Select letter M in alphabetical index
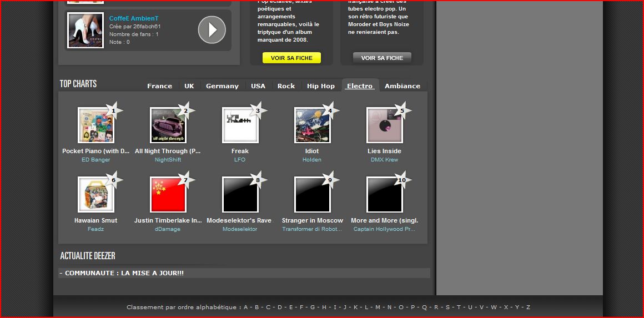The width and height of the screenshot is (644, 318). (x=378, y=307)
